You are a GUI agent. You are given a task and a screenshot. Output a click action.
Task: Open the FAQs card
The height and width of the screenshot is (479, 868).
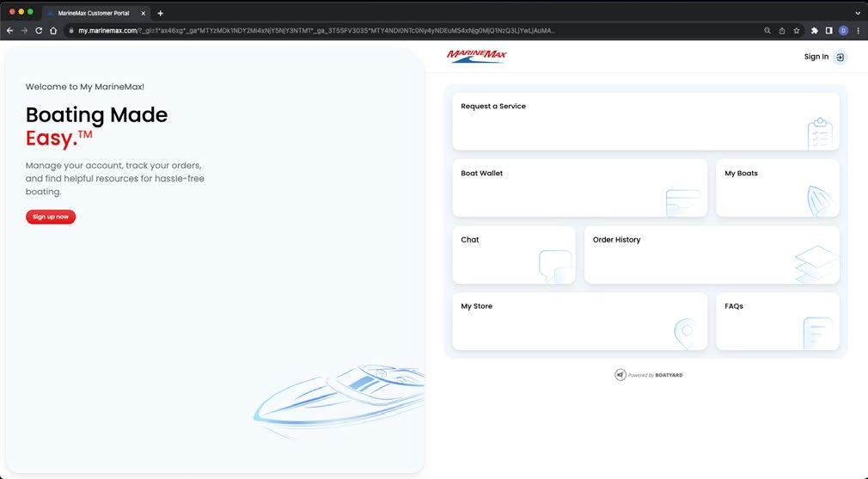[777, 321]
